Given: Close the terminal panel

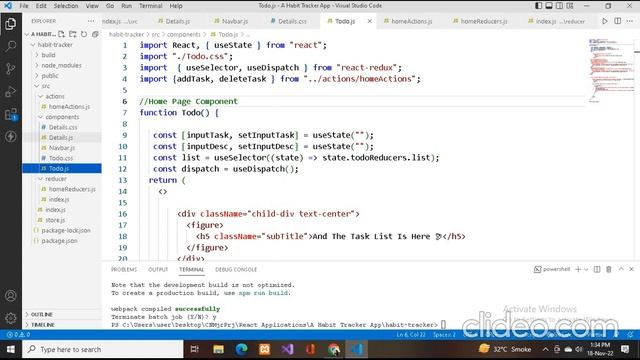Looking at the screenshot, I should pos(631,269).
